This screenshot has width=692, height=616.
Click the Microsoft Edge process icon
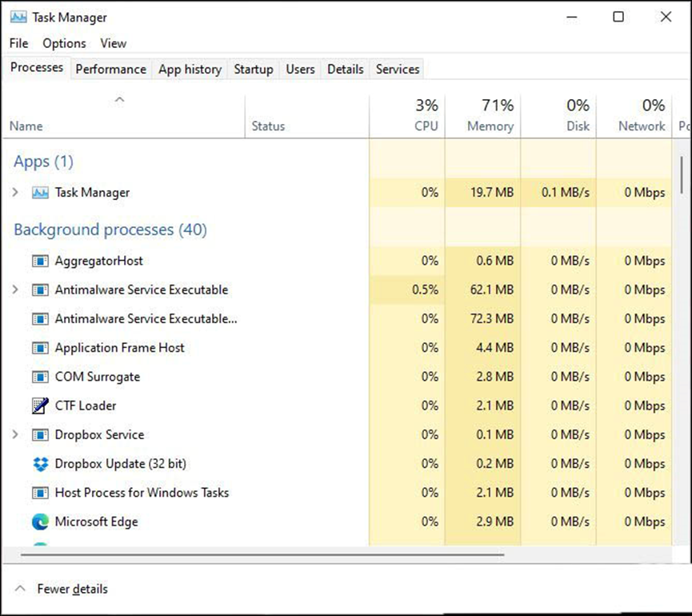tap(40, 522)
